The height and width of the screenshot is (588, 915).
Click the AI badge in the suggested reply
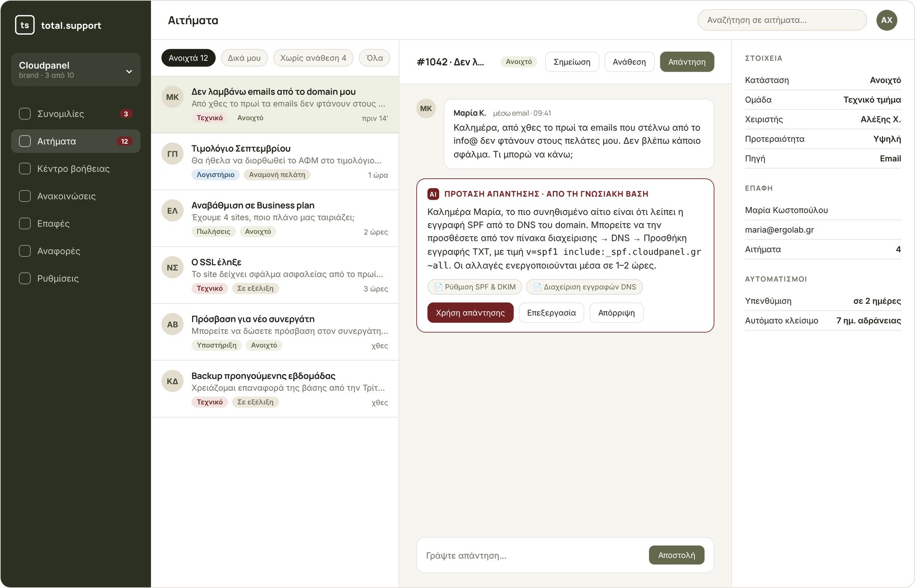coord(433,194)
